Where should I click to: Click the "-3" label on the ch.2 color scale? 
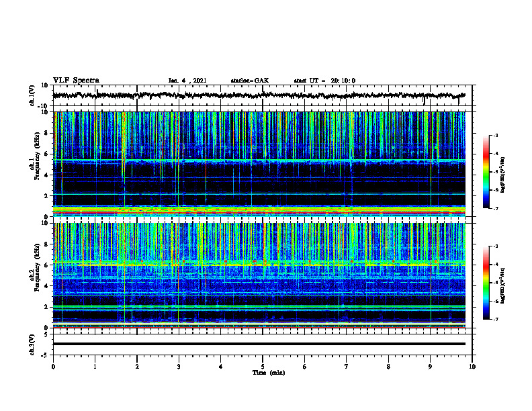(x=495, y=246)
